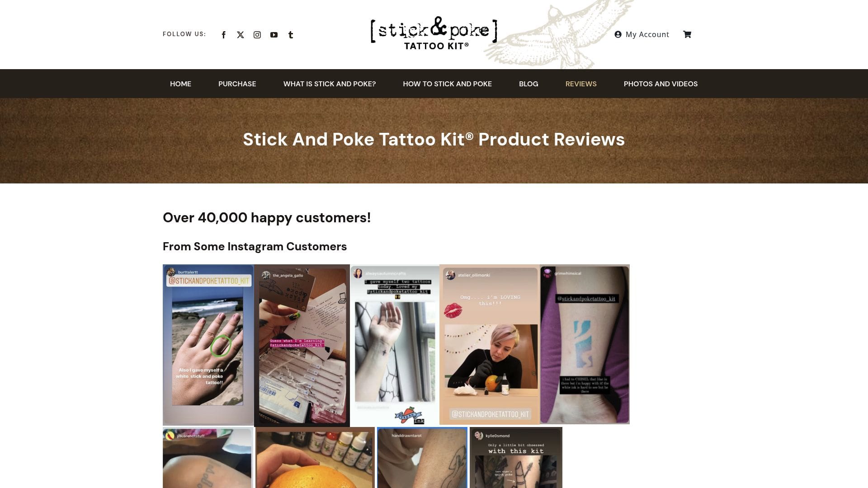Open atelier_ollimonki's LOVING this story image
This screenshot has height=488, width=868.
[490, 344]
